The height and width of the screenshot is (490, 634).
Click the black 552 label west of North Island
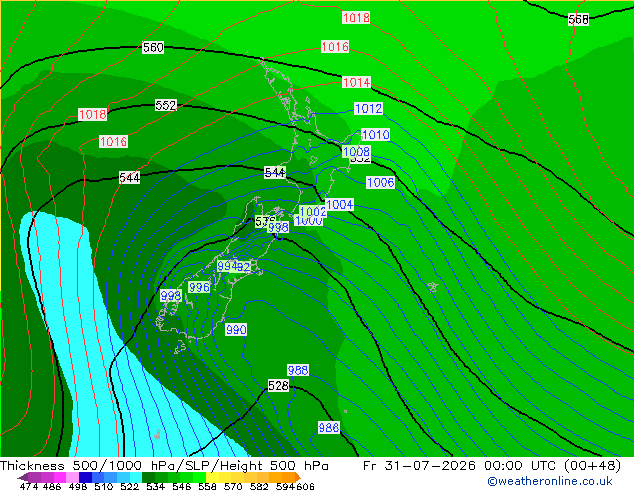point(166,106)
